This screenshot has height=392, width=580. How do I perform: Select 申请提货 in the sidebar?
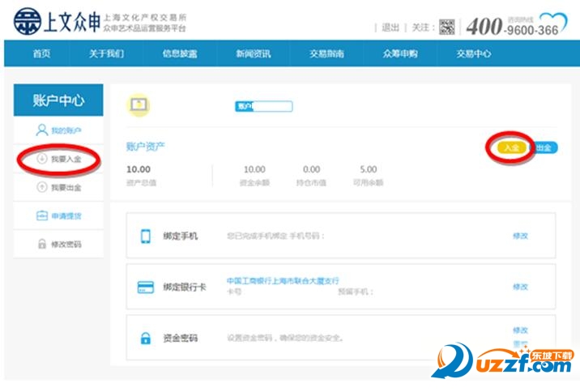[58, 215]
